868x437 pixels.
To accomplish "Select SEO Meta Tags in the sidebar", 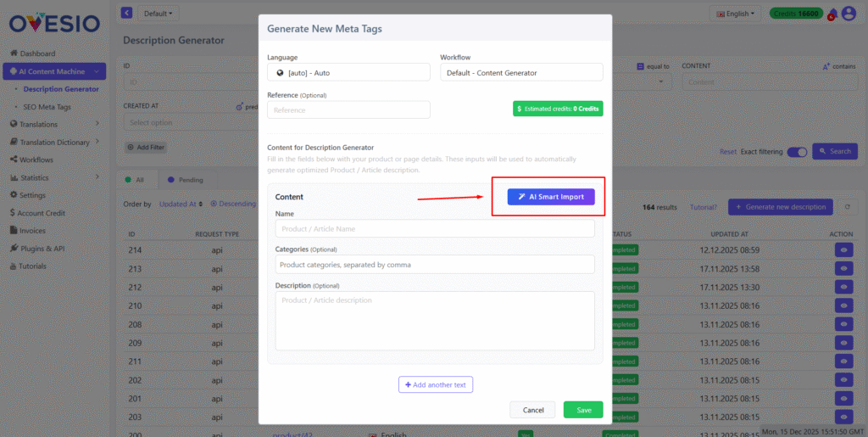I will (47, 106).
